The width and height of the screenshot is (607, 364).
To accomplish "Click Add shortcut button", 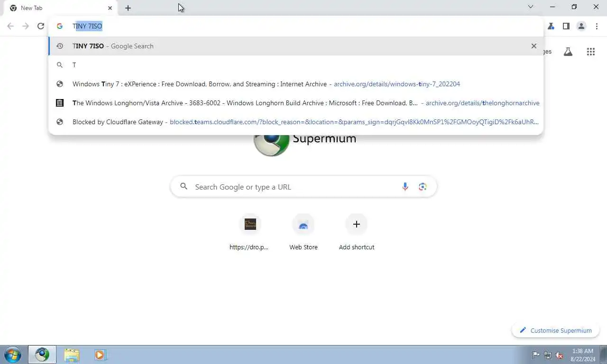I will (x=357, y=233).
